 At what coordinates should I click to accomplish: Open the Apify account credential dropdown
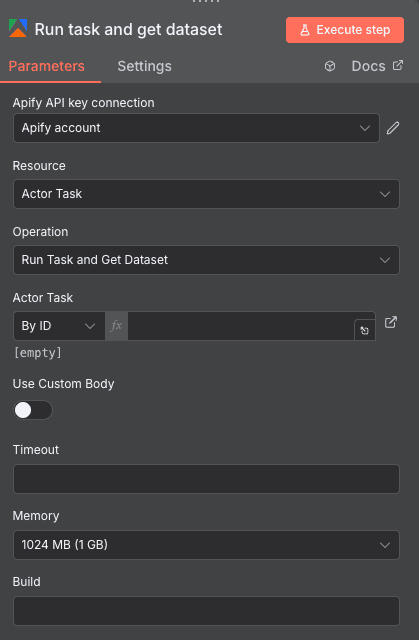(x=196, y=128)
